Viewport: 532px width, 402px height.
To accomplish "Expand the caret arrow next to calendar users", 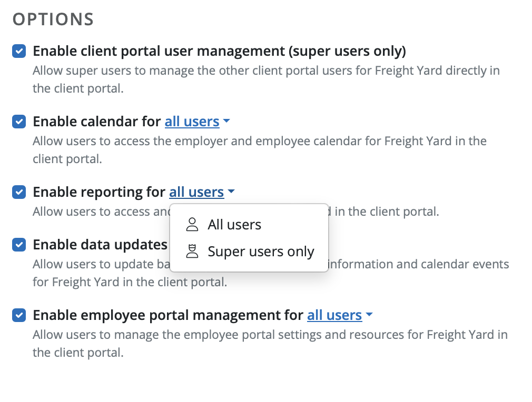I will 226,122.
